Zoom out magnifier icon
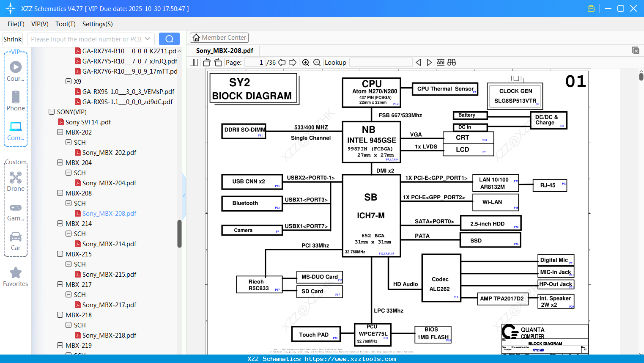 click(317, 63)
